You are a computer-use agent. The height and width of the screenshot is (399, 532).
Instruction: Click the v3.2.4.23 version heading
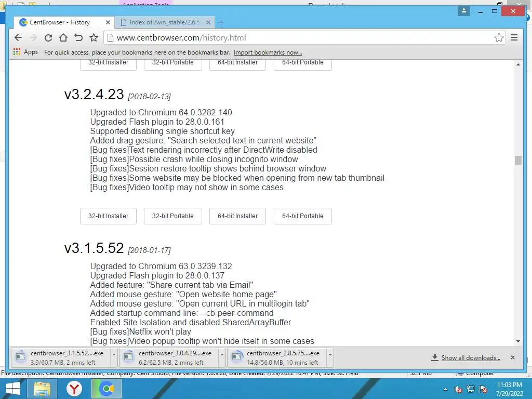[x=94, y=95]
